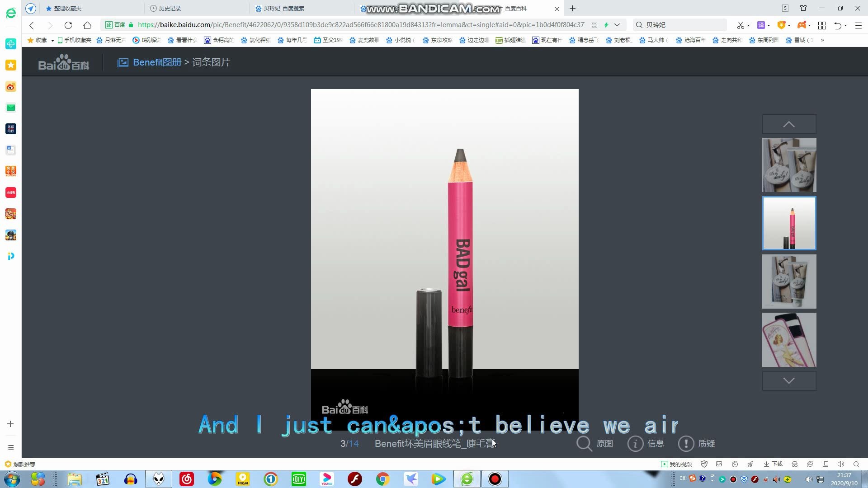Viewport: 868px width, 488px height.
Task: Click the undo closed tab icon
Action: pos(838,25)
